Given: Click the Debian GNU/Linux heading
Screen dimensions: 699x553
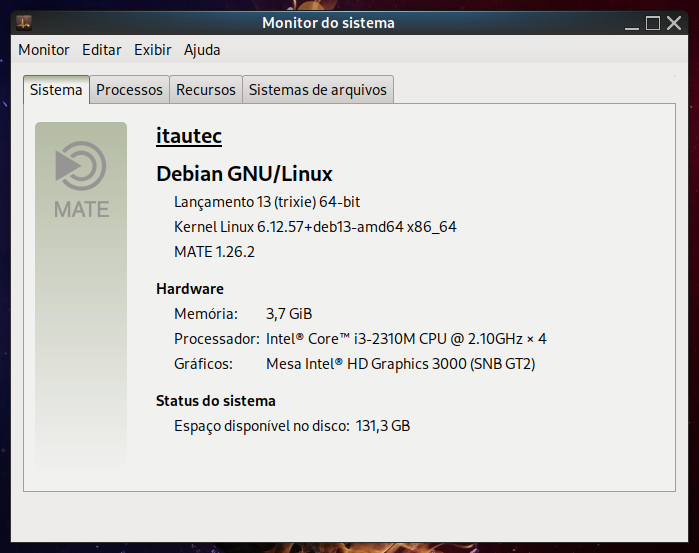Looking at the screenshot, I should [x=244, y=174].
